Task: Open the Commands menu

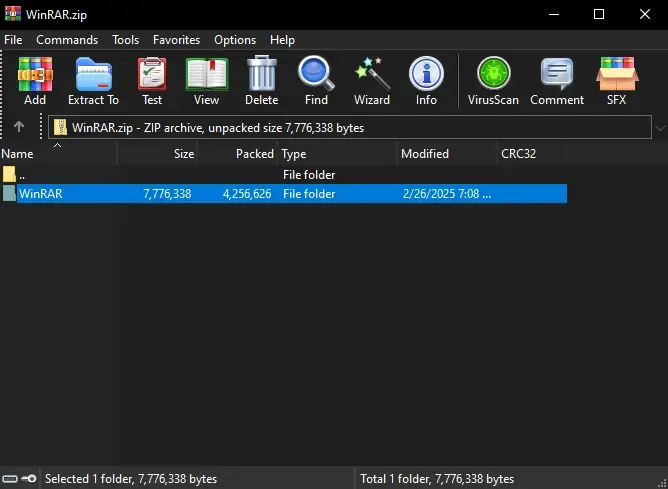Action: (67, 40)
